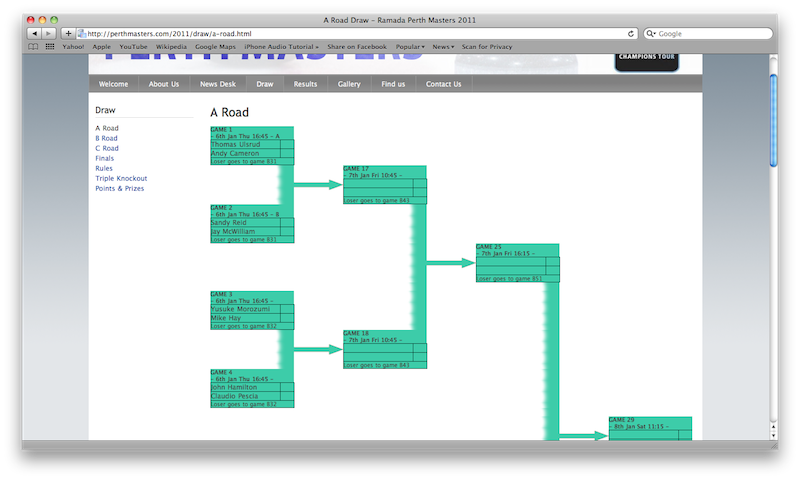Click the reload page icon
The image size is (800, 480).
[631, 34]
